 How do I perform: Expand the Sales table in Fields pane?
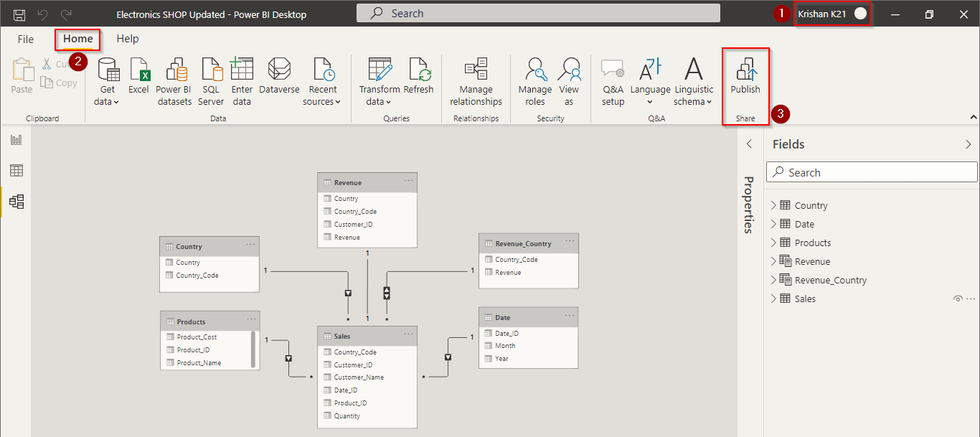pyautogui.click(x=774, y=298)
